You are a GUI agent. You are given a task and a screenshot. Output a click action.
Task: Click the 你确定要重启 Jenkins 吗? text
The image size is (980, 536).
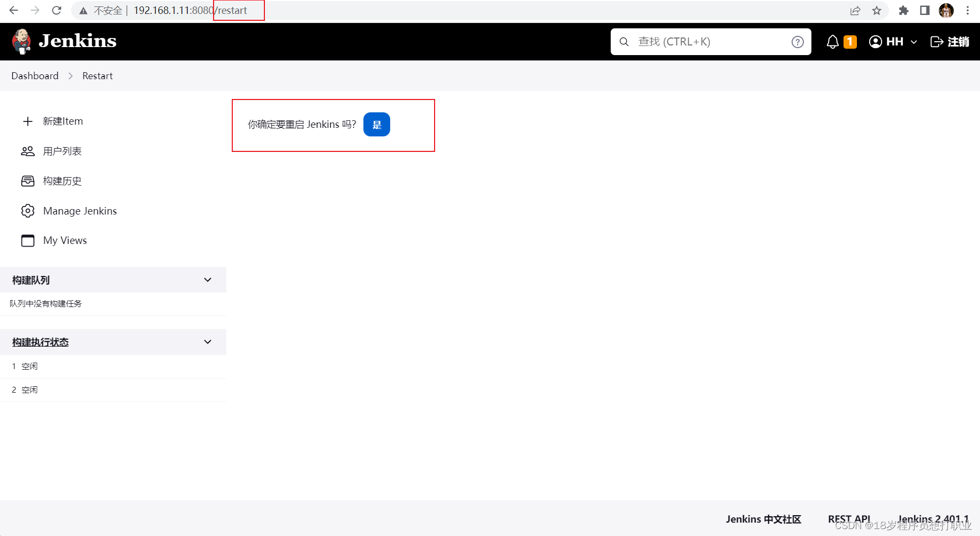pos(302,125)
